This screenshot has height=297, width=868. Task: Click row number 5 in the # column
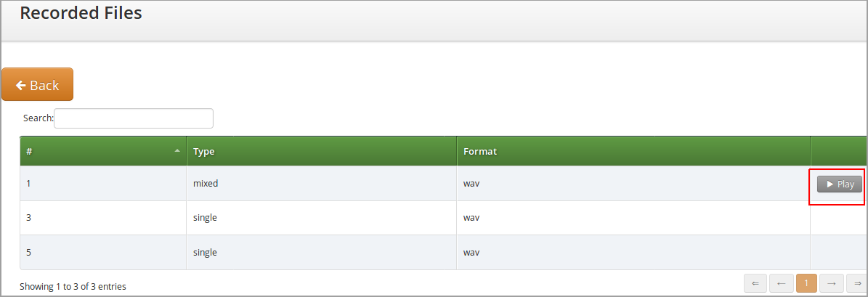coord(29,253)
